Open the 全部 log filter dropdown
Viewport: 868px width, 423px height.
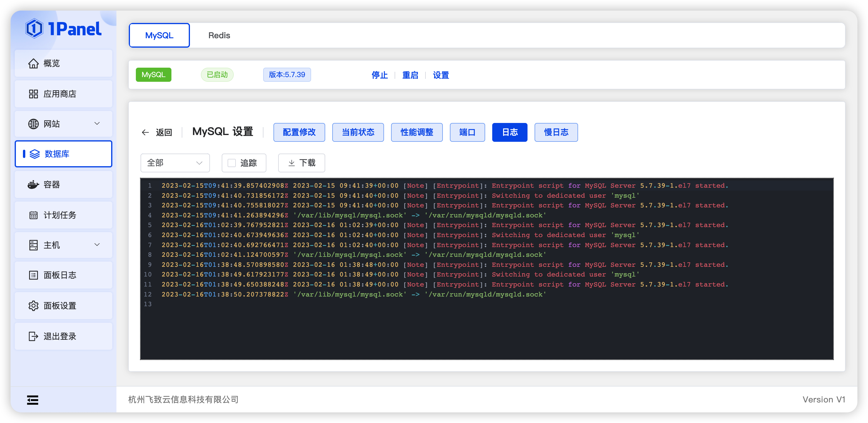coord(175,163)
